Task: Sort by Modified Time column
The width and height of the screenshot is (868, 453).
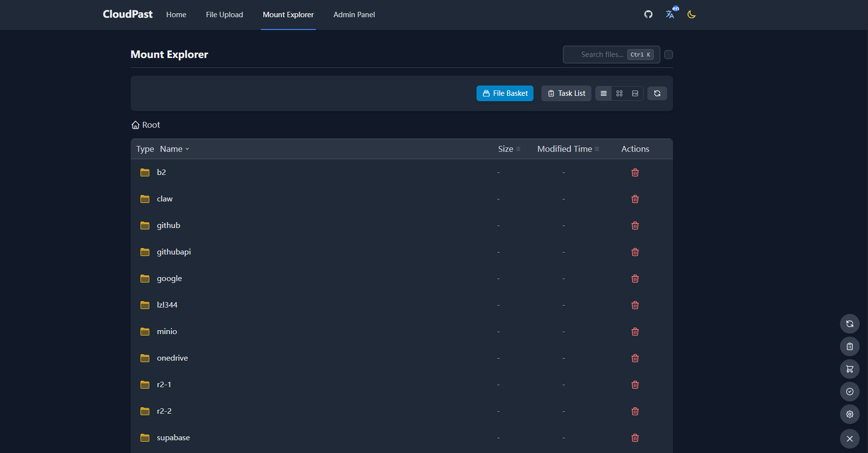Action: (x=568, y=149)
